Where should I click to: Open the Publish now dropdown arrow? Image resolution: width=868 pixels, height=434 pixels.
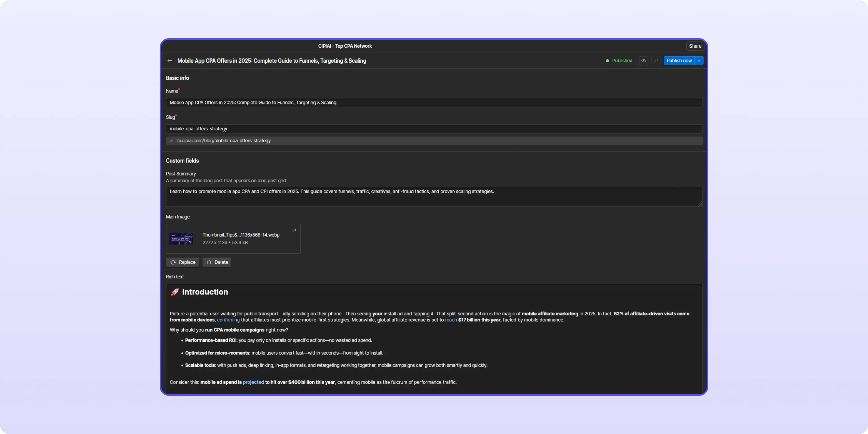(x=699, y=61)
